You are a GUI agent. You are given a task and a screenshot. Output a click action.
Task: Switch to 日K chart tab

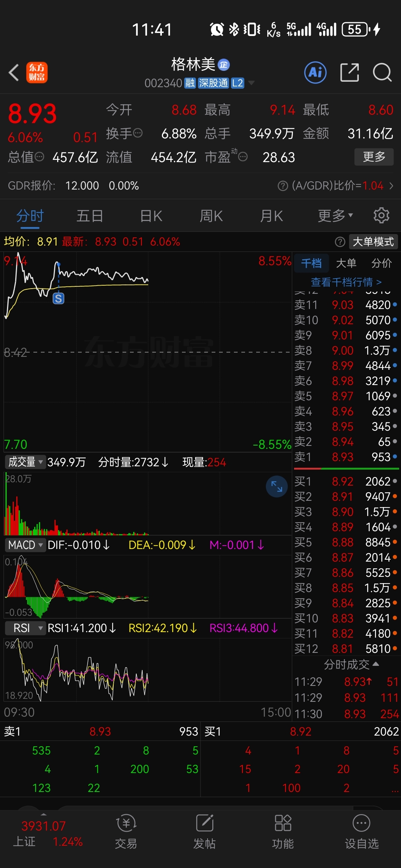click(x=151, y=216)
